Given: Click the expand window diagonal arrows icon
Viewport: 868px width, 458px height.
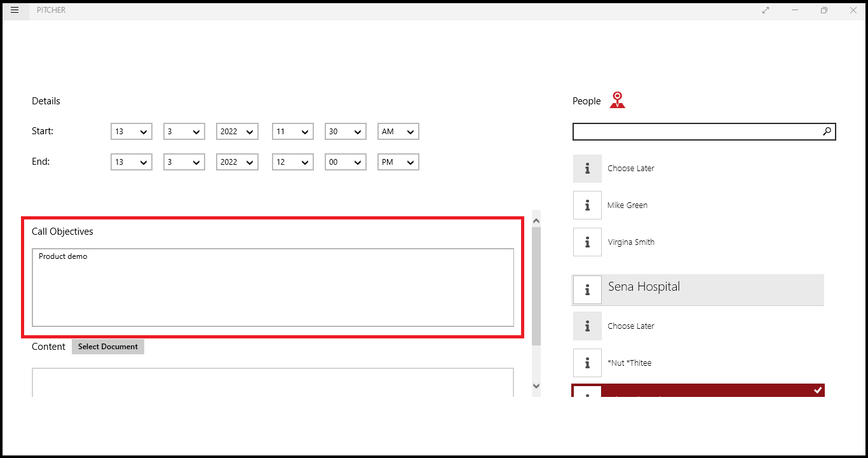Looking at the screenshot, I should click(x=765, y=10).
